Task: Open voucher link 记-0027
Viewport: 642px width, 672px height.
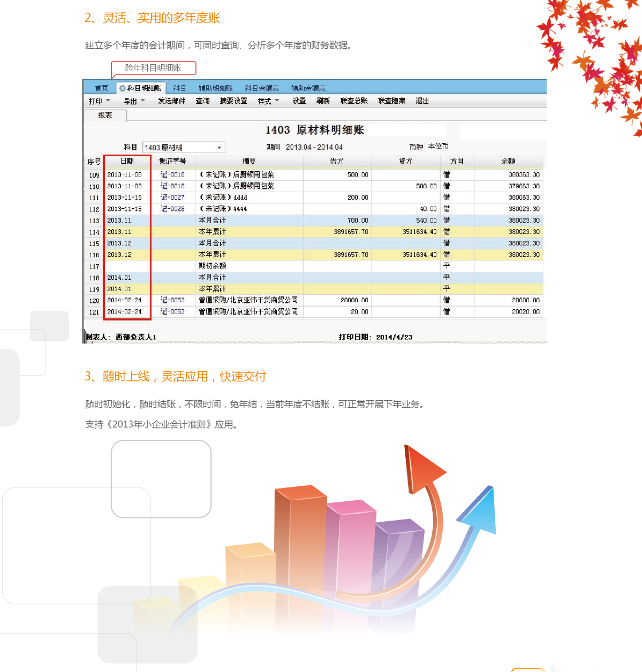Action: (x=172, y=197)
